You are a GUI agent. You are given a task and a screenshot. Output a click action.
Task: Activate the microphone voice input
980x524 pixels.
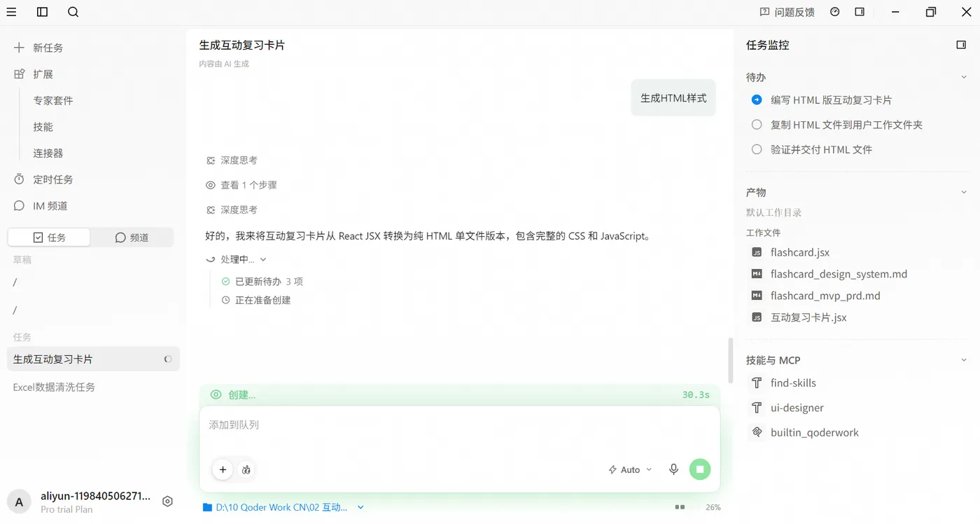[673, 469]
